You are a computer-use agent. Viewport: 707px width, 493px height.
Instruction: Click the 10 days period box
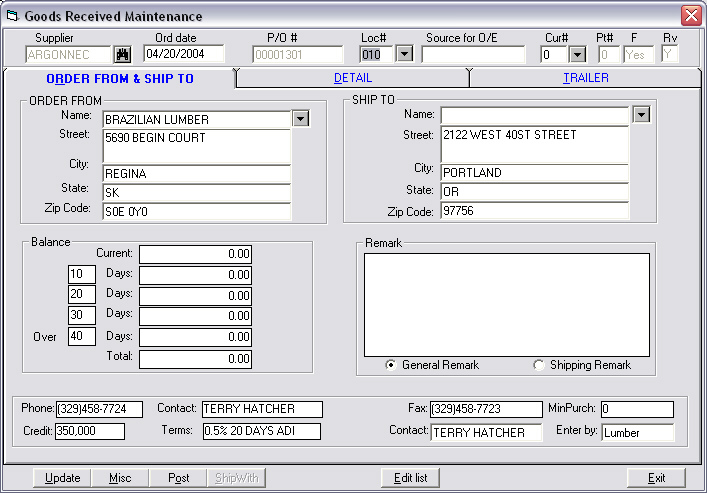(82, 274)
